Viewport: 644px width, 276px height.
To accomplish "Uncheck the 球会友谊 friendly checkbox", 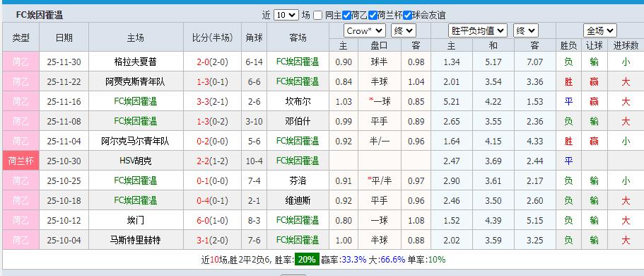I will (407, 16).
